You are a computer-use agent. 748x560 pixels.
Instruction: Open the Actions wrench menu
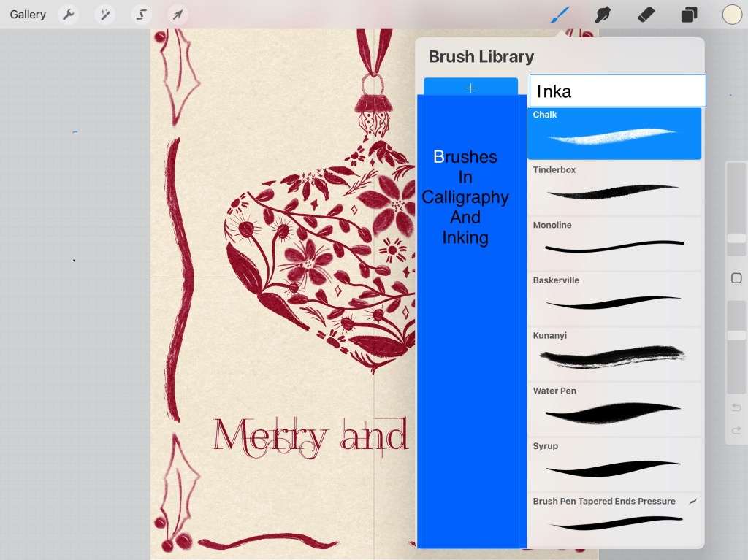[x=68, y=15]
